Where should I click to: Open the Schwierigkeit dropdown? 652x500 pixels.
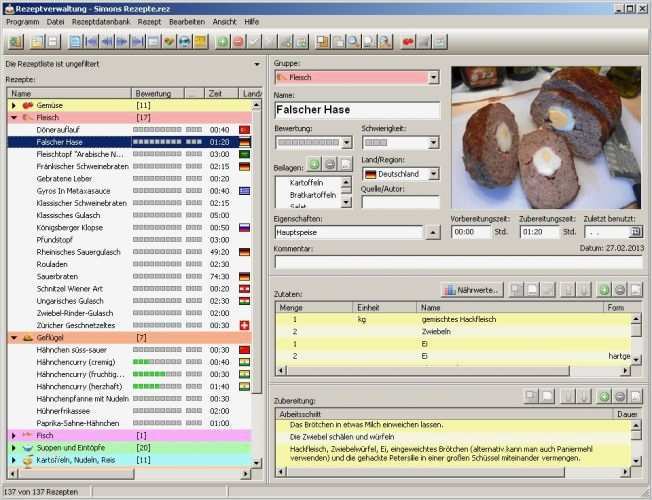433,144
